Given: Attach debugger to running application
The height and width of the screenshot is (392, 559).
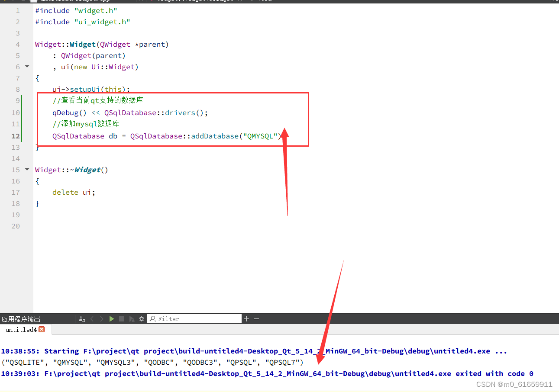Looking at the screenshot, I should 132,319.
